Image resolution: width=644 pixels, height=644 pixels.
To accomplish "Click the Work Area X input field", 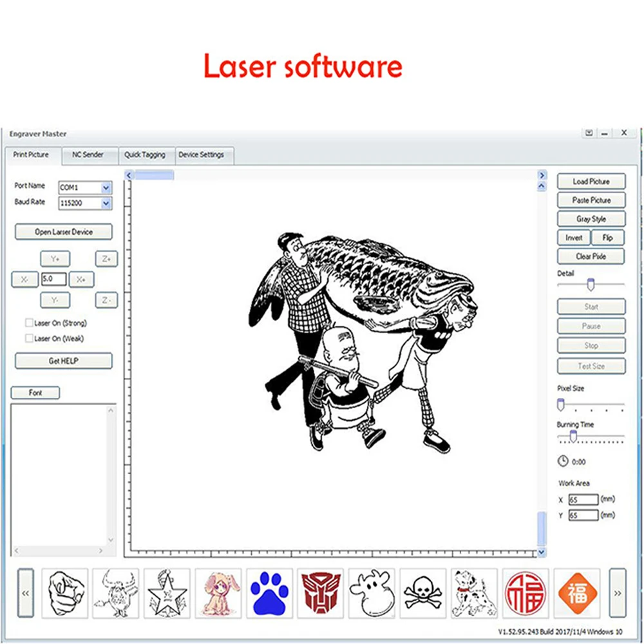I will tap(583, 500).
